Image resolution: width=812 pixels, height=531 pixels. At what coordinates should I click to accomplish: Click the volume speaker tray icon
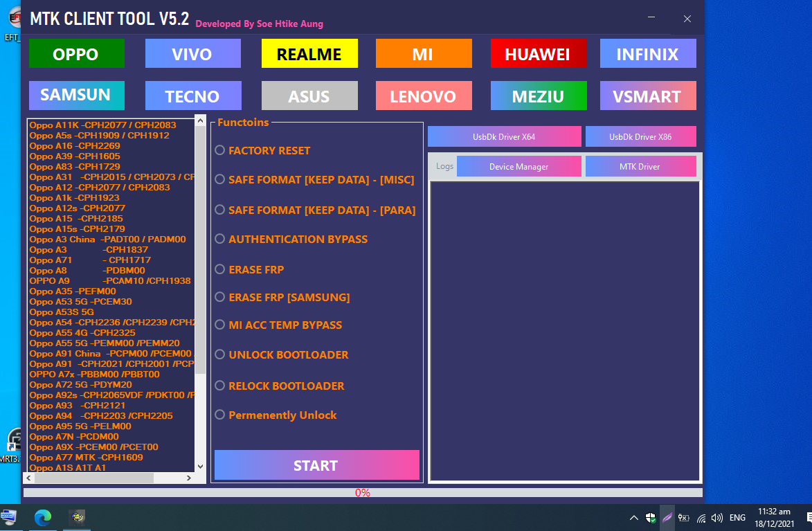[x=717, y=518]
